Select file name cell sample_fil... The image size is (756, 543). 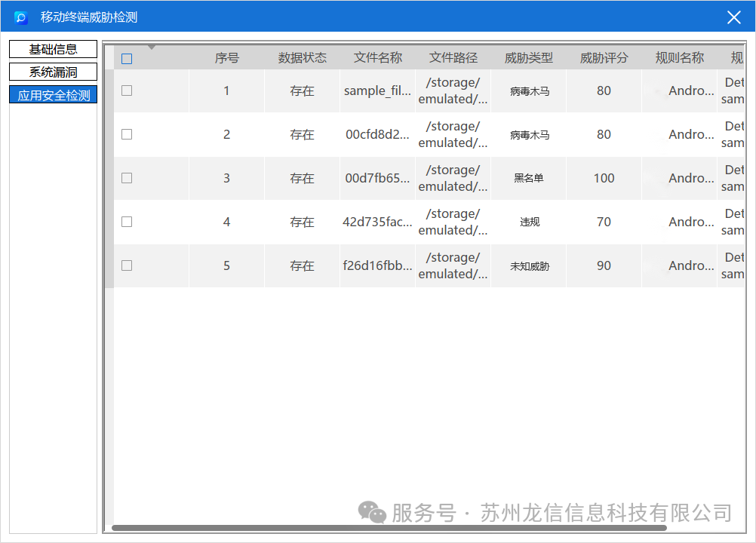[x=377, y=91]
